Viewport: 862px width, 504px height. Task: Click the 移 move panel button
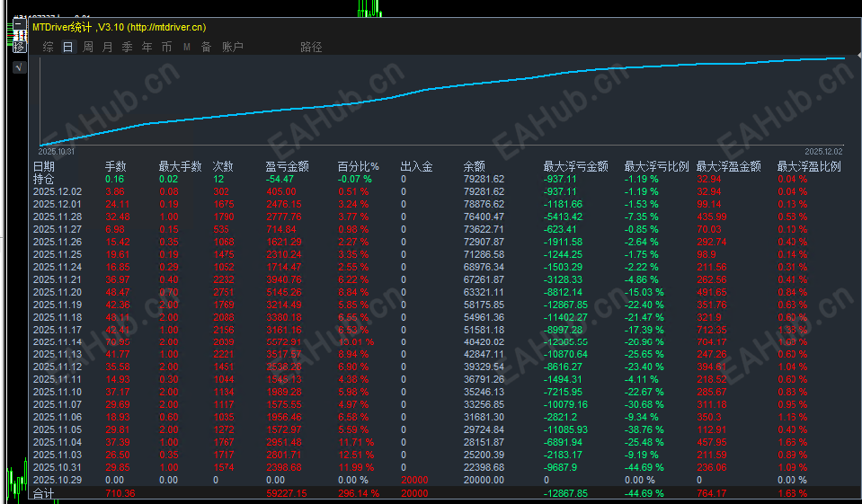point(19,46)
